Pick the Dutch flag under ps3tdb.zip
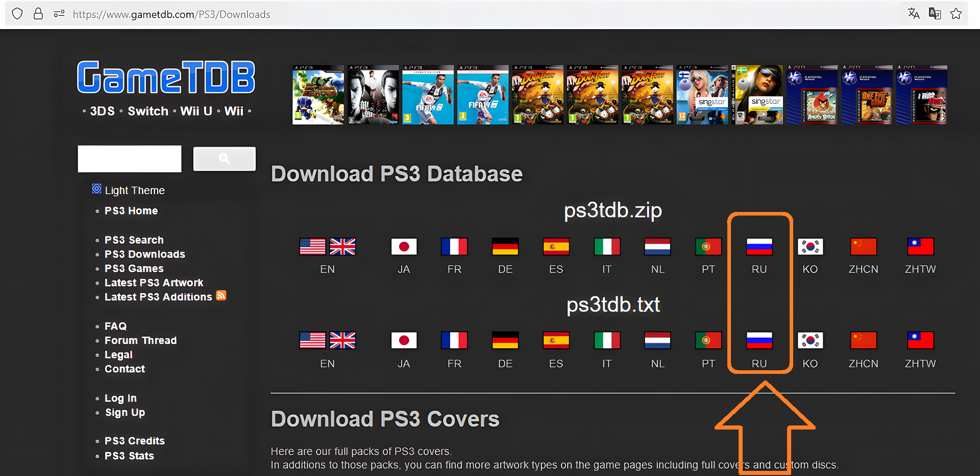 click(657, 247)
